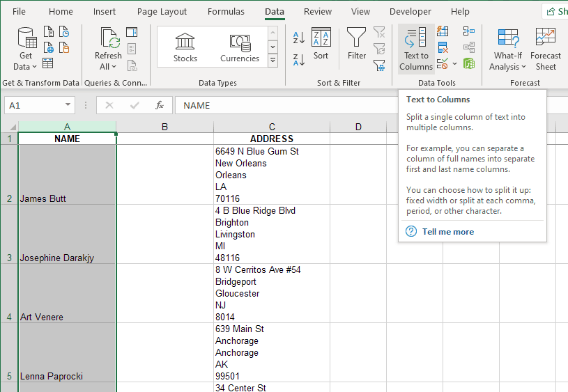Open the Help tab
This screenshot has width=568, height=392.
(x=460, y=12)
